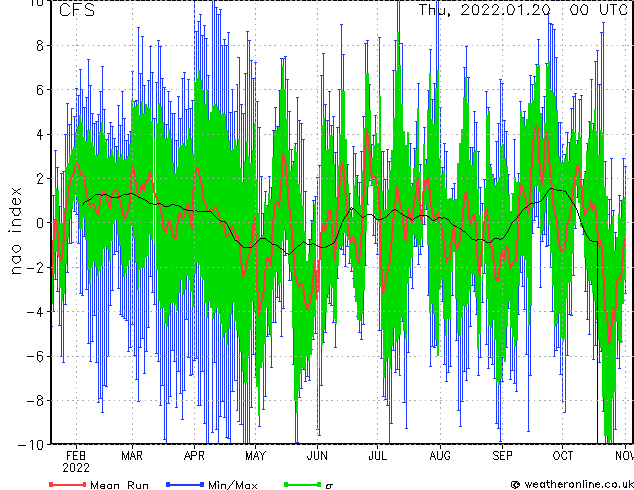Viewport: 634px width, 490px height.
Task: Click the weatheronline.co.uk credit
Action: 579,484
